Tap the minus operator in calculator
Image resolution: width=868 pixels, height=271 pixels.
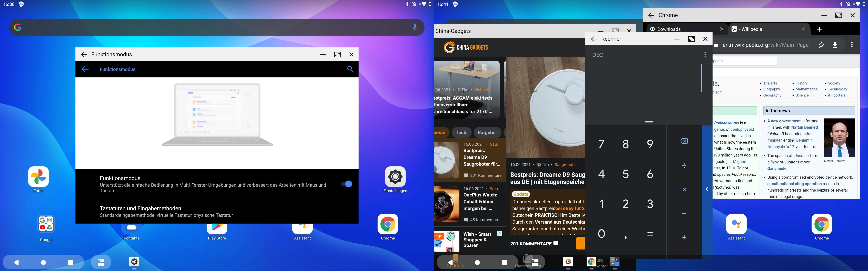[x=684, y=213]
